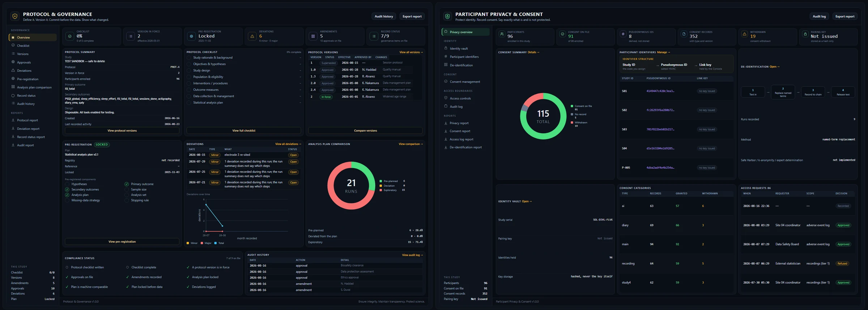Click download icon beside De-identification report
The width and height of the screenshot is (868, 310).
(446, 147)
